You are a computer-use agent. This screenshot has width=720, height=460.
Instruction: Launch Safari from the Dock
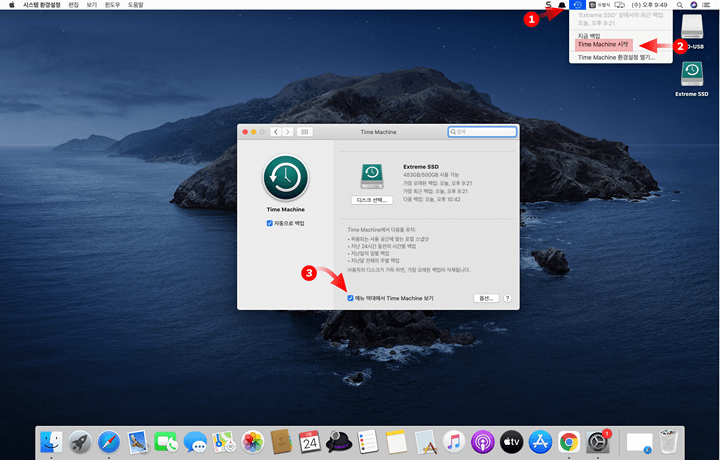tap(109, 442)
